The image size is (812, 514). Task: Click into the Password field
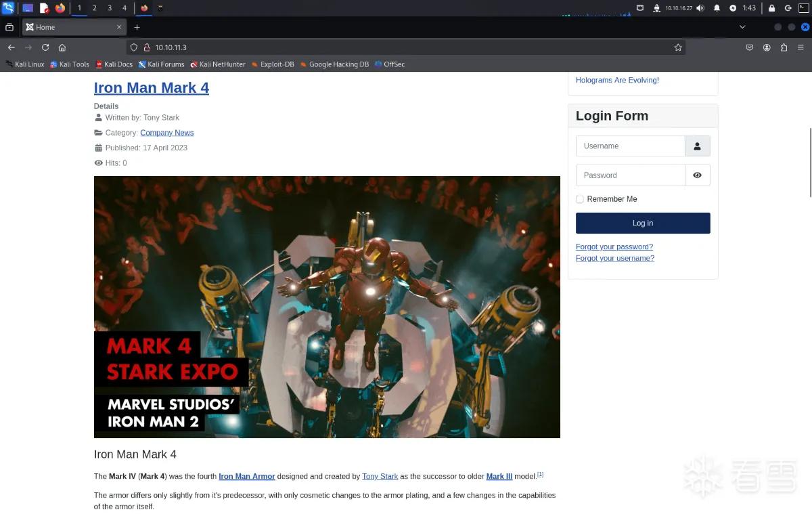pos(630,175)
